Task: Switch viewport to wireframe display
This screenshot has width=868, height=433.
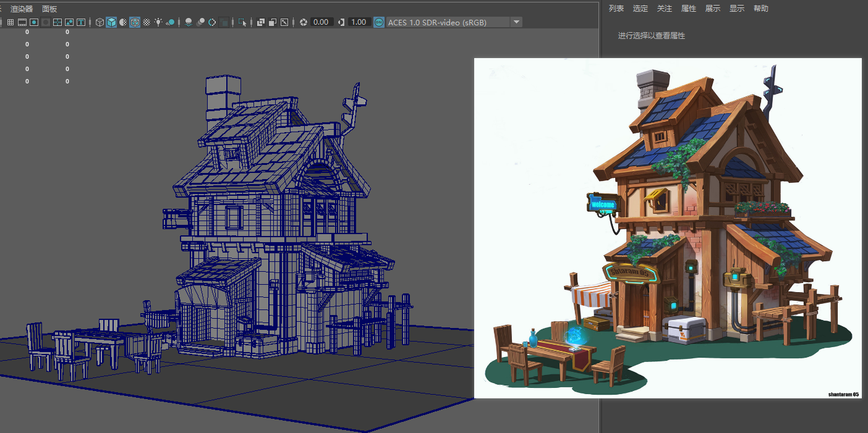Action: coord(100,22)
